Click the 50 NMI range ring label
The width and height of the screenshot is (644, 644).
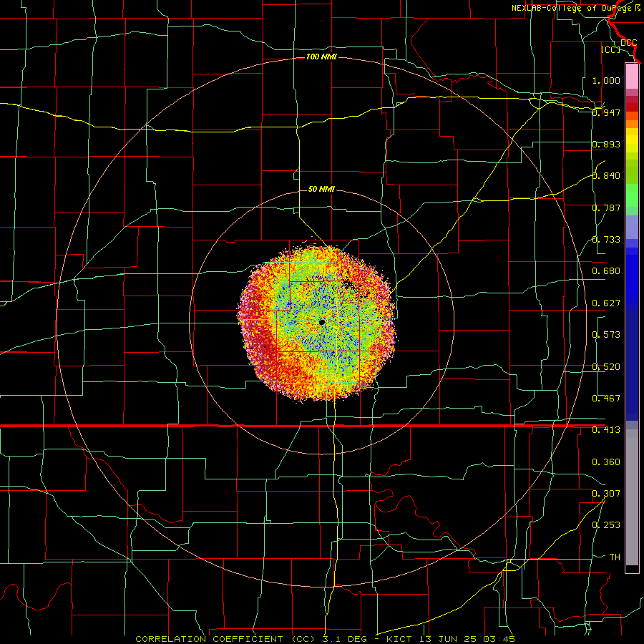(321, 189)
